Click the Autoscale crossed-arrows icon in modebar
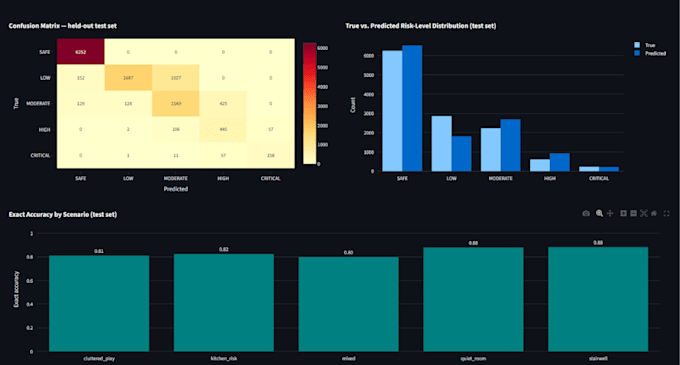This screenshot has height=365, width=680. pos(644,213)
